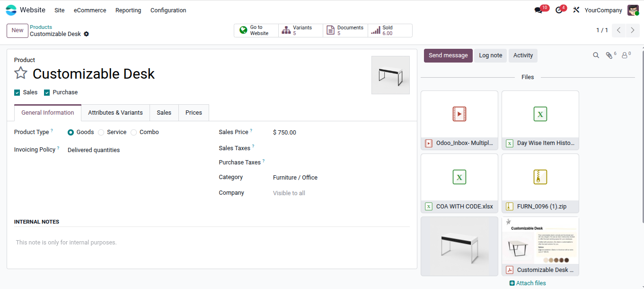The image size is (644, 289).
Task: Open attachments paperclip icon
Action: 609,55
